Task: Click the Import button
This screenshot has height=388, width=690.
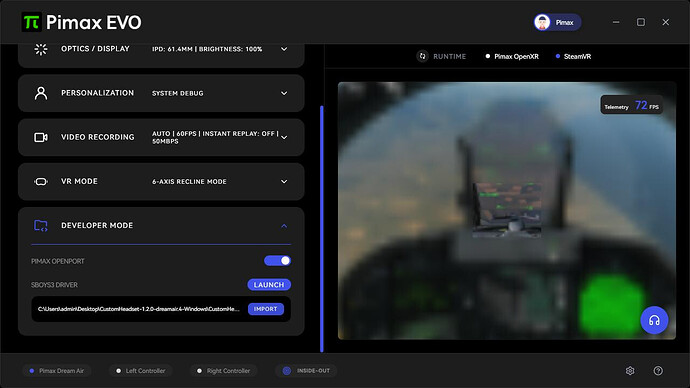Action: tap(266, 309)
